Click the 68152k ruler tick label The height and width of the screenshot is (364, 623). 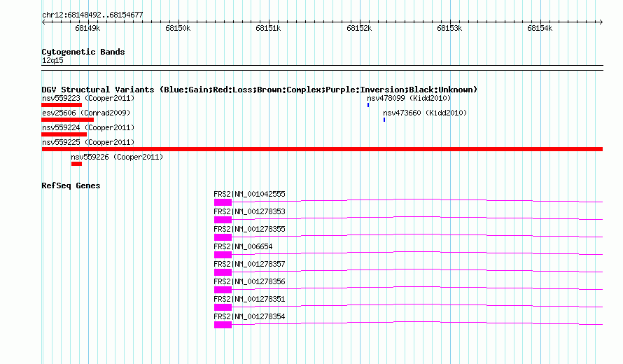359,28
